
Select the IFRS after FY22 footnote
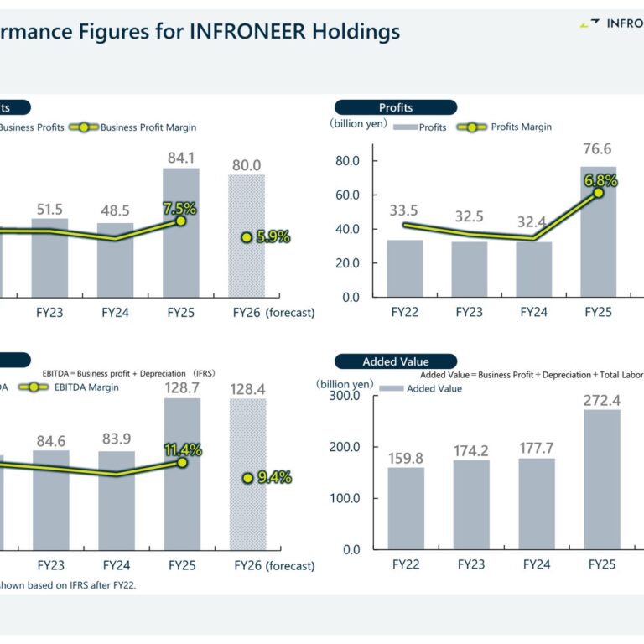click(x=68, y=585)
